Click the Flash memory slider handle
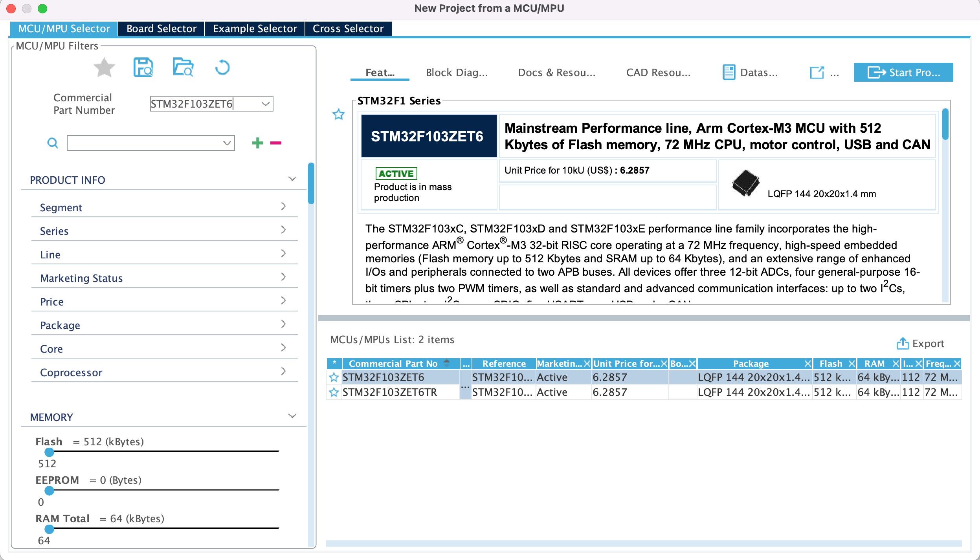The width and height of the screenshot is (980, 560). (49, 452)
